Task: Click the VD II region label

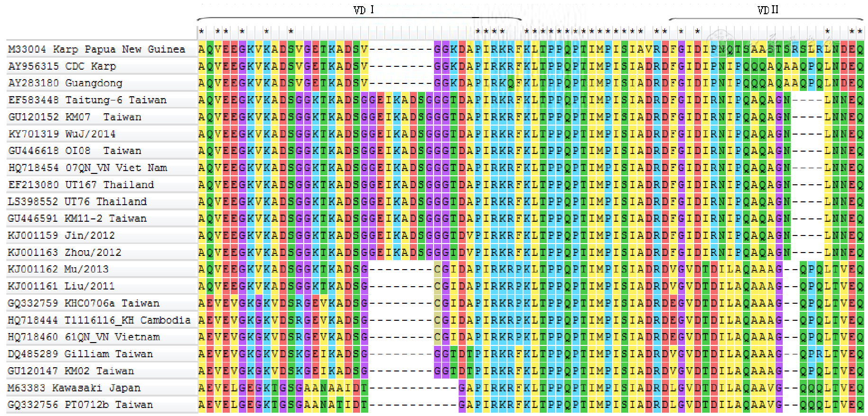Action: 768,10
